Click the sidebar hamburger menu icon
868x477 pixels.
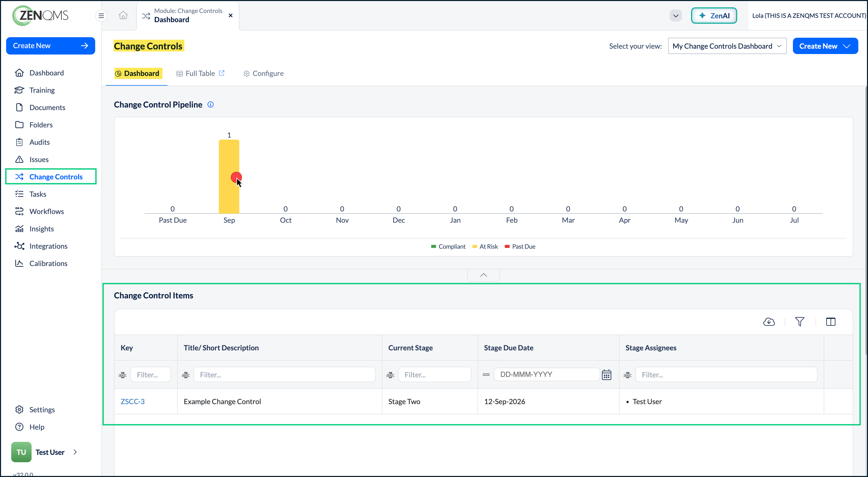click(x=101, y=16)
